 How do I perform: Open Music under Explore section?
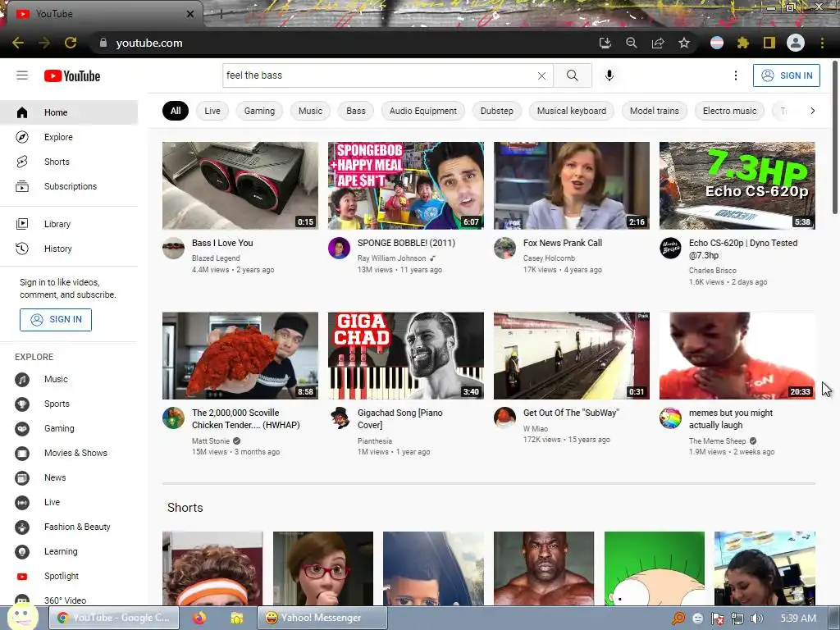pyautogui.click(x=69, y=379)
